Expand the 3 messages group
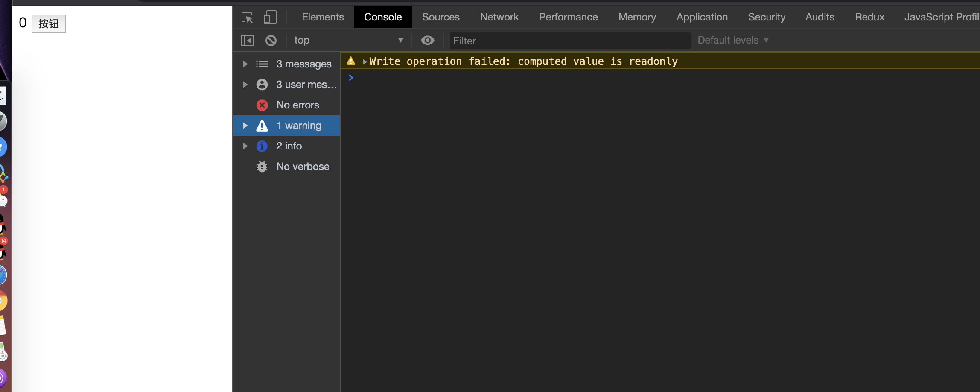The height and width of the screenshot is (392, 980). pos(245,64)
